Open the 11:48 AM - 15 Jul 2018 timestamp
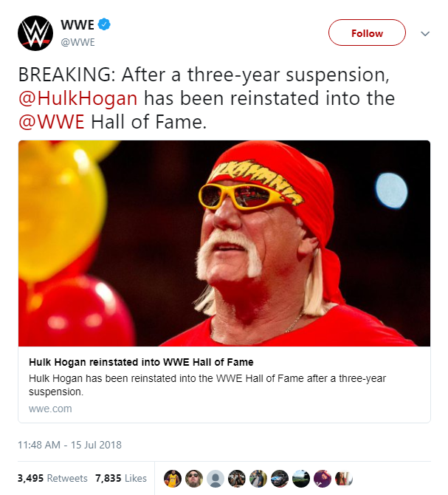 point(69,445)
